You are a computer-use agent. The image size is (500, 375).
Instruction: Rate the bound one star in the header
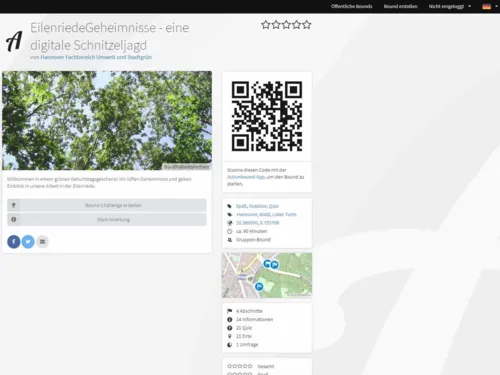pos(266,25)
